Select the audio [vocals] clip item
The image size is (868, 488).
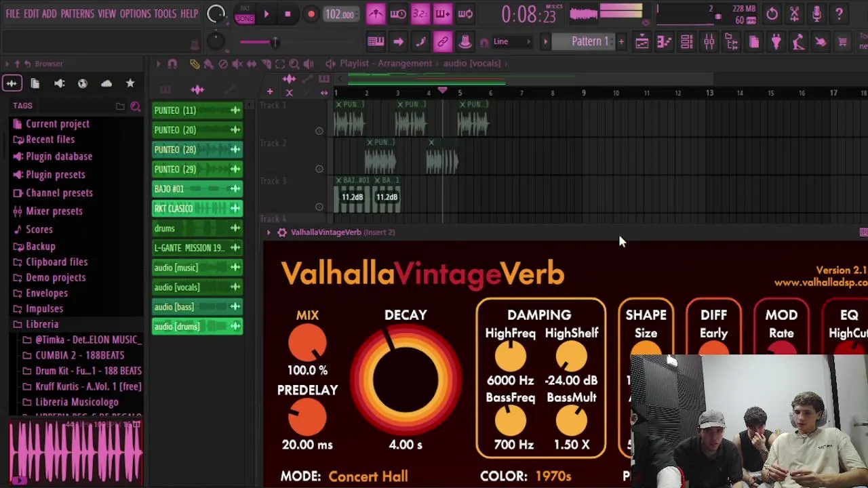click(197, 287)
